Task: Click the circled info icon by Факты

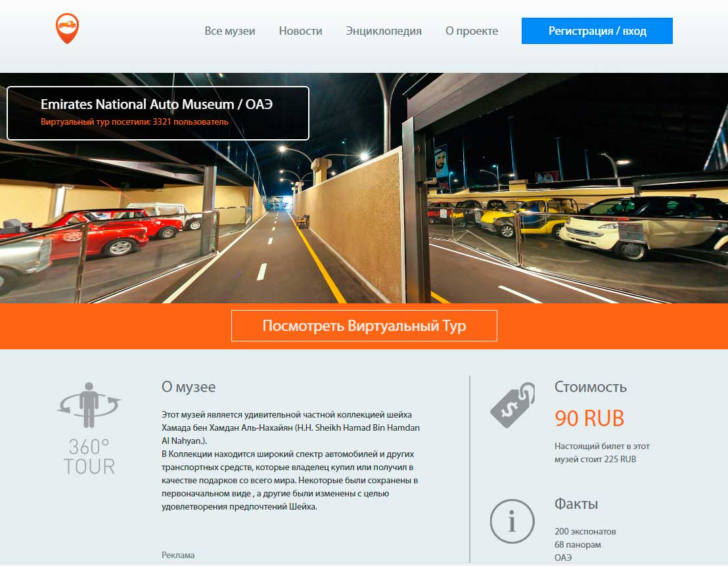Action: (x=512, y=521)
